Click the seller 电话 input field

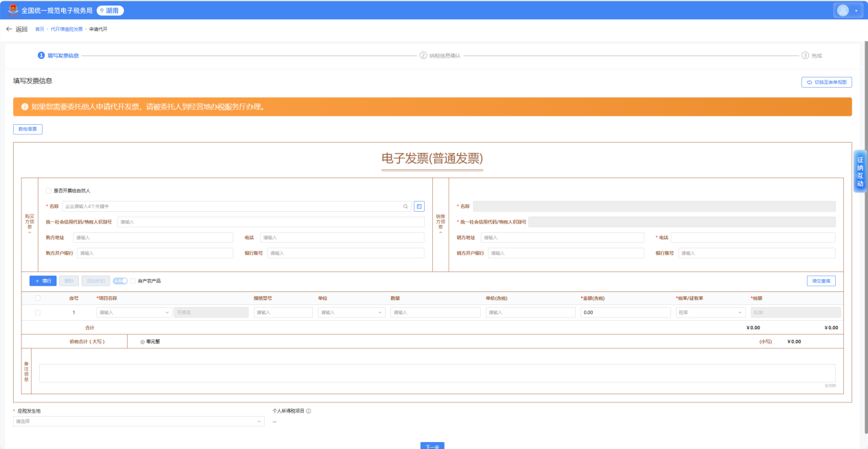[x=753, y=238]
